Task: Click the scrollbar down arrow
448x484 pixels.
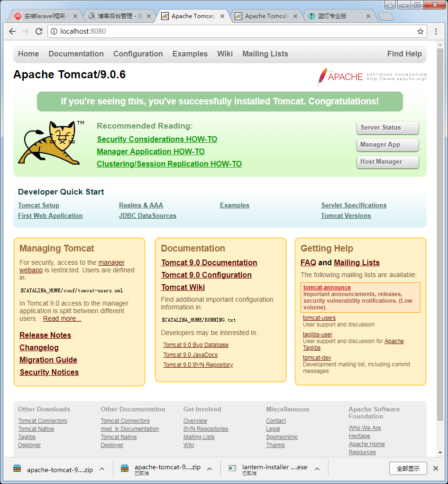Action: (x=440, y=453)
